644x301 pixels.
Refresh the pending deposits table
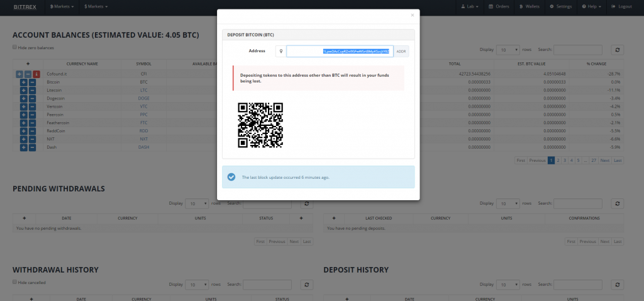pos(618,203)
